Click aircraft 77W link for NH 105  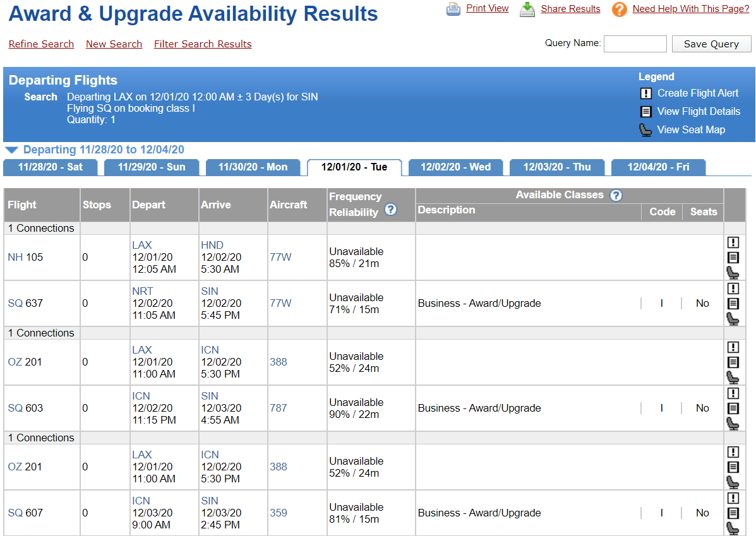[x=280, y=258]
